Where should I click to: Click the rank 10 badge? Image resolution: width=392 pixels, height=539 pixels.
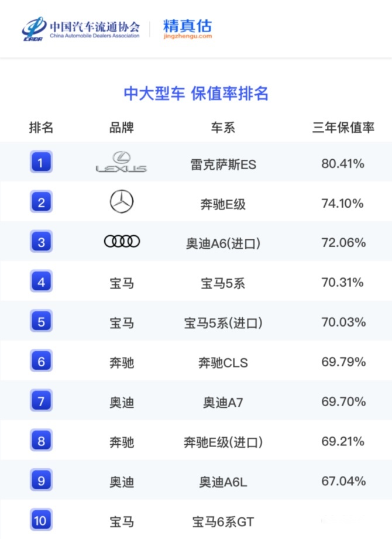click(41, 520)
